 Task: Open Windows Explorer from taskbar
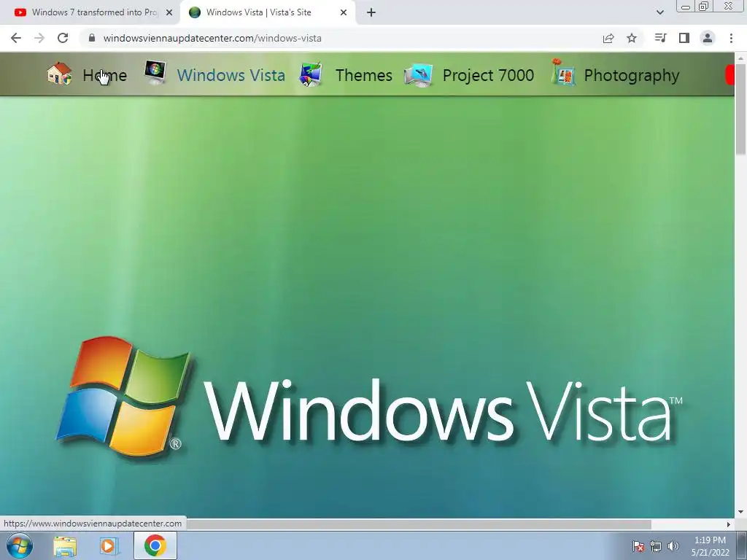point(65,546)
